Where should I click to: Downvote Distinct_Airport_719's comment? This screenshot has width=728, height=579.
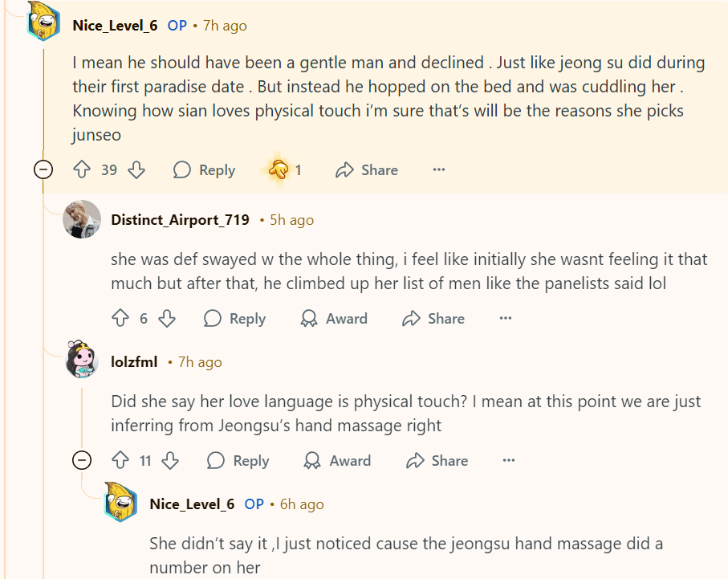(x=167, y=318)
